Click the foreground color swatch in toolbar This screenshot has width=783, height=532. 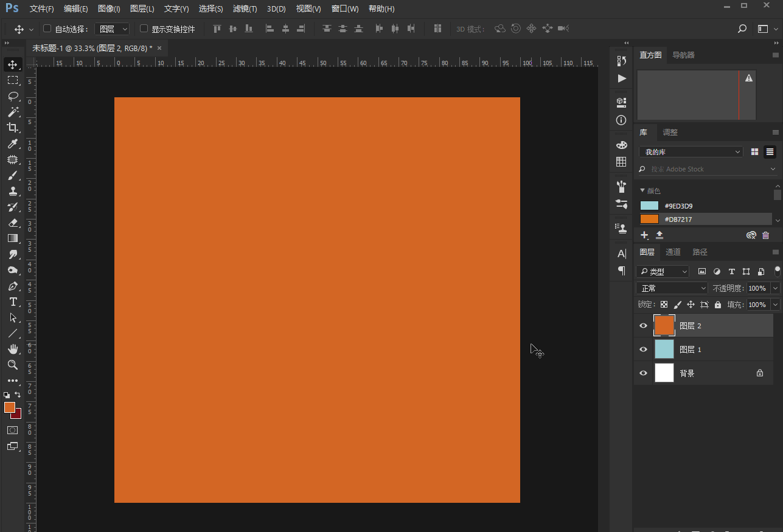coord(10,407)
